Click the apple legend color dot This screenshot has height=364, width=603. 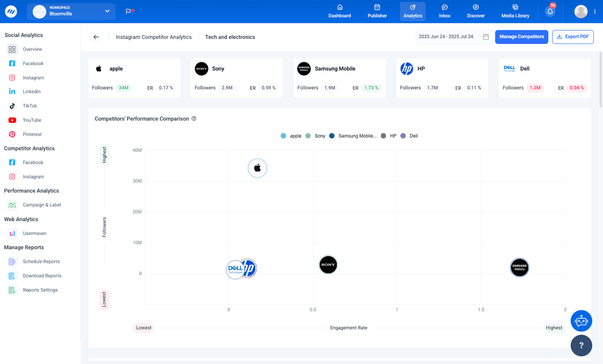pos(283,136)
